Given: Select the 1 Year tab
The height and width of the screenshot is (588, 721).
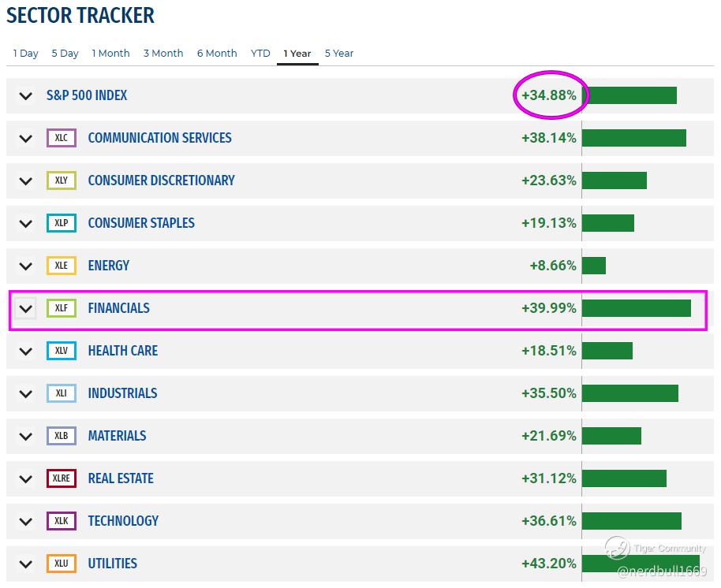Looking at the screenshot, I should coord(297,54).
